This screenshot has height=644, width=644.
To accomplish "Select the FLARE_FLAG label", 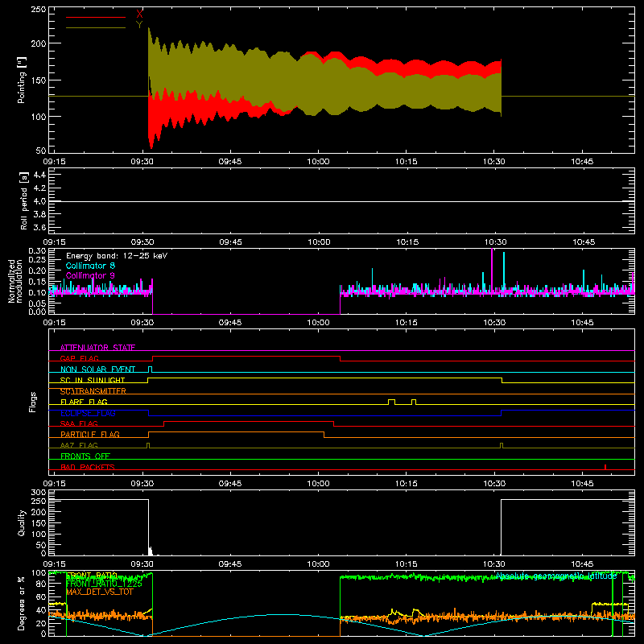I will tap(84, 402).
